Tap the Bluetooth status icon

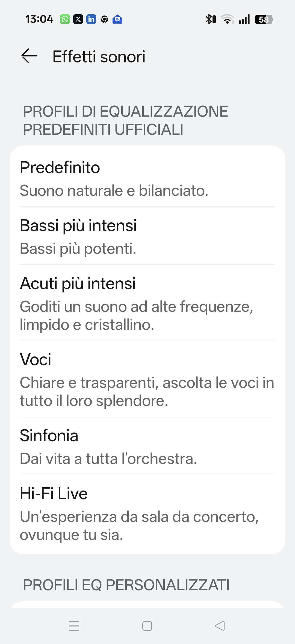211,19
